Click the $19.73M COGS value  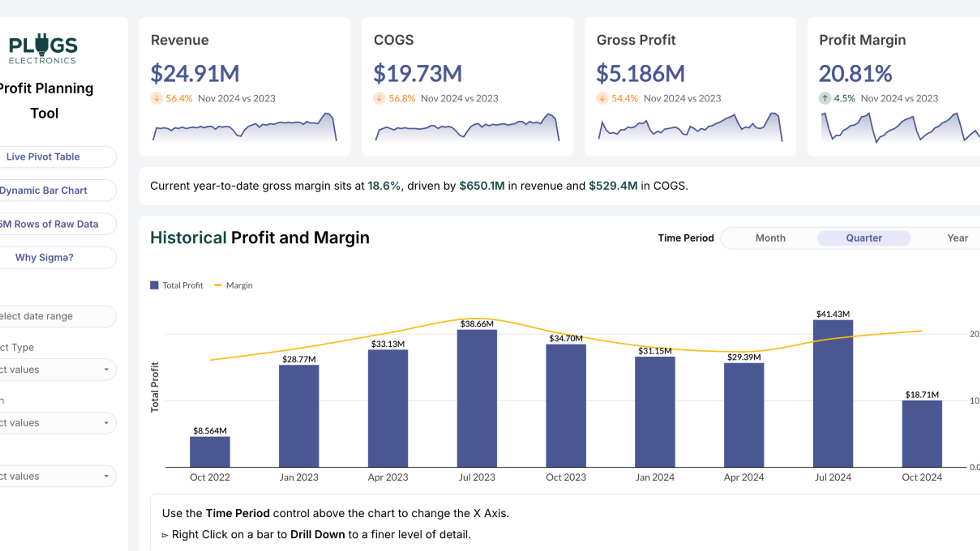pos(418,73)
